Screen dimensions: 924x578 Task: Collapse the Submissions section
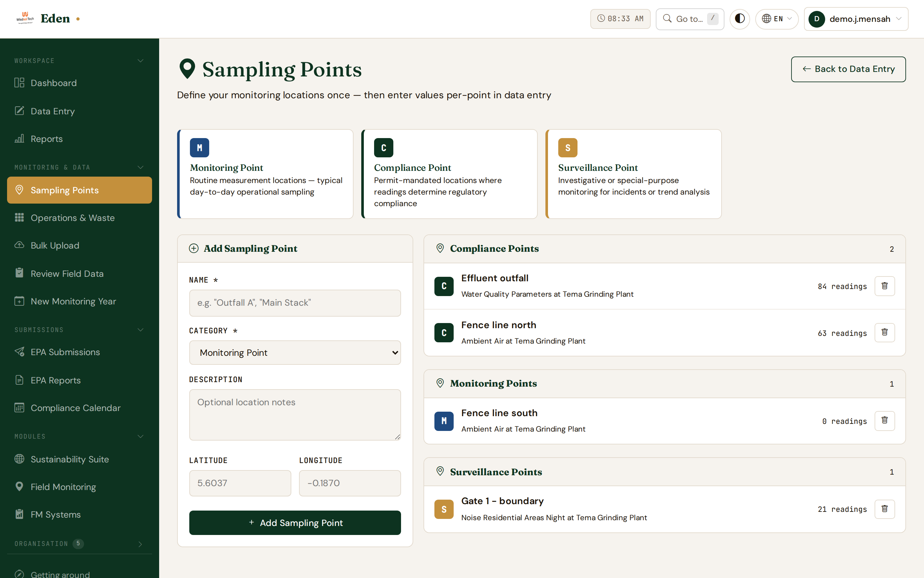click(141, 330)
